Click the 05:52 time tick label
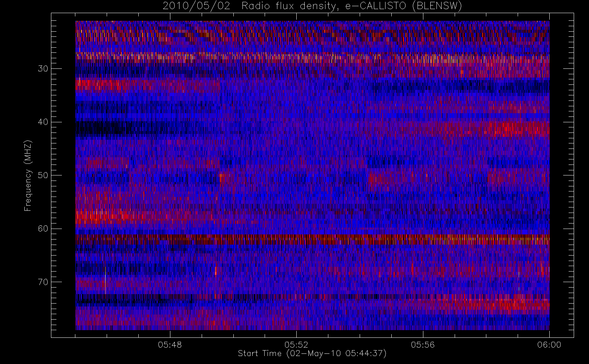This screenshot has height=364, width=589. (296, 345)
